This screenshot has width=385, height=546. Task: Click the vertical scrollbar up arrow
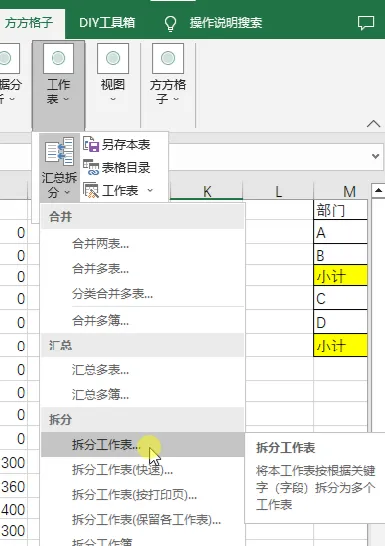[x=378, y=190]
